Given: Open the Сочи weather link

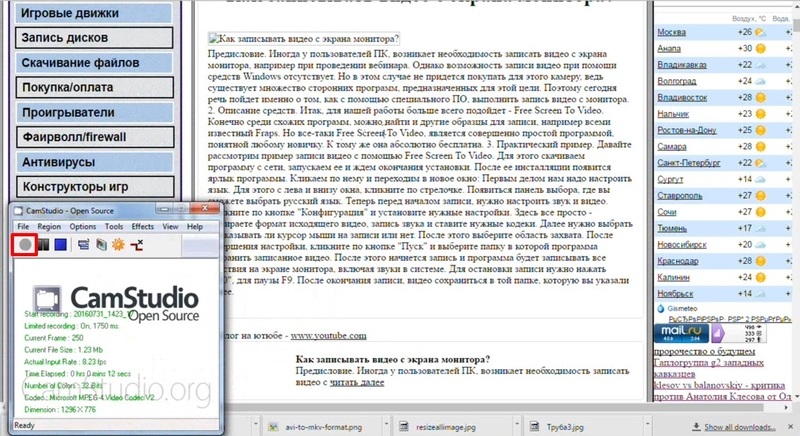Looking at the screenshot, I should pos(666,212).
